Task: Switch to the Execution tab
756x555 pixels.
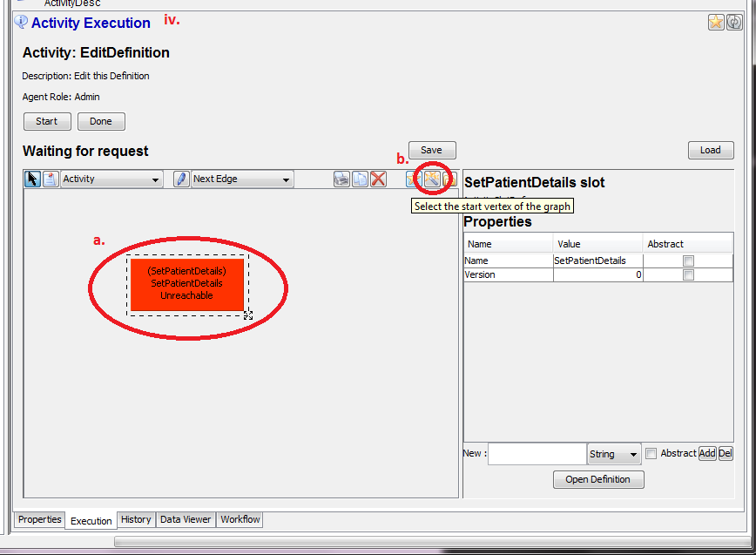Action: (91, 521)
